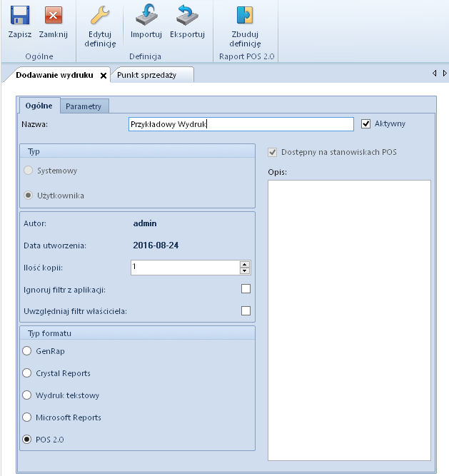Choose the Microsoft Reports format option
Viewport: 449px width, 476px height.
tap(27, 417)
